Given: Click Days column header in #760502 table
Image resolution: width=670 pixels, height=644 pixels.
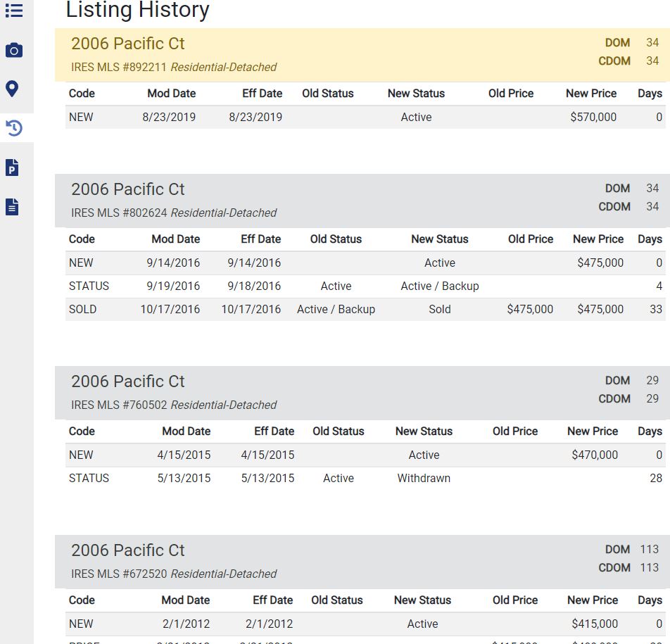Looking at the screenshot, I should [x=649, y=431].
